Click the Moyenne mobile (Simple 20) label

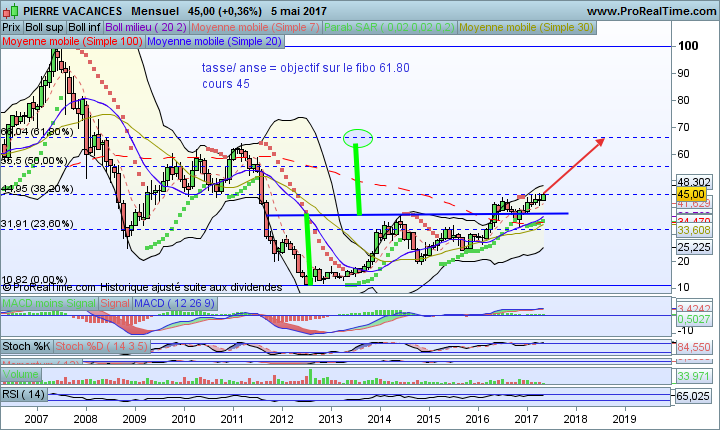(x=214, y=41)
